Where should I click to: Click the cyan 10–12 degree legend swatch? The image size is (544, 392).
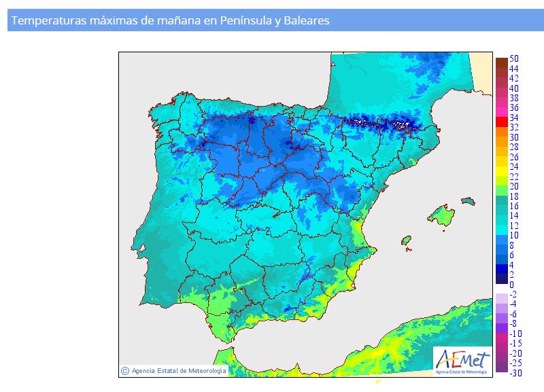pos(501,230)
